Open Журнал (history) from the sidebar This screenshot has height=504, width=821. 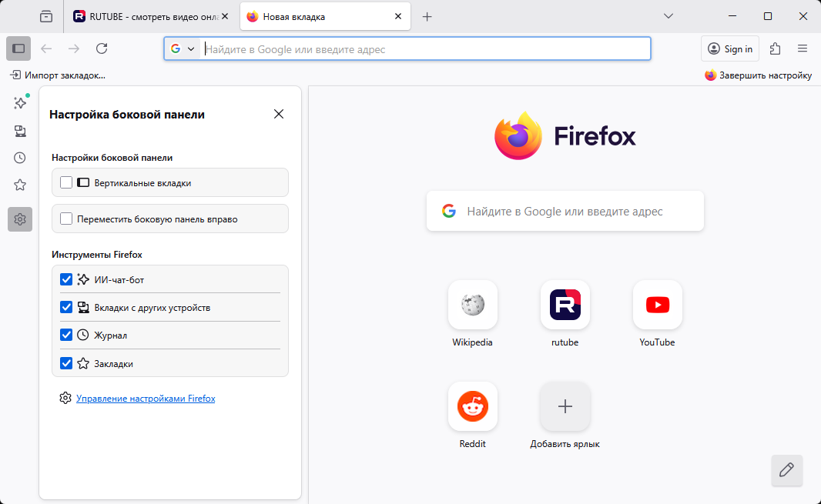tap(20, 158)
